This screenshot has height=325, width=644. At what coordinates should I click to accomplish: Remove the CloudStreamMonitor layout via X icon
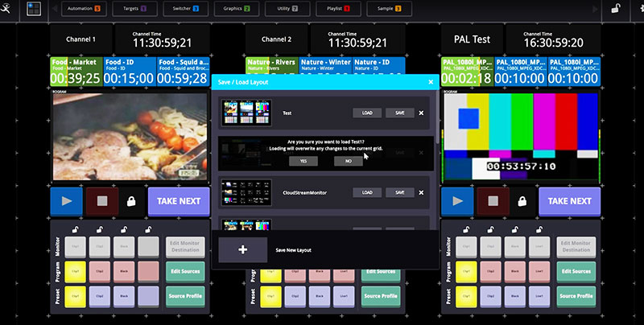tap(421, 193)
